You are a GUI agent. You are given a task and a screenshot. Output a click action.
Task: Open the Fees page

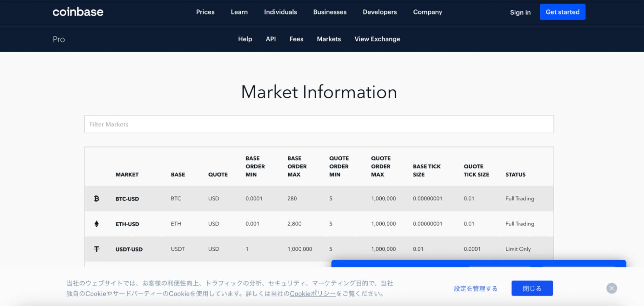tap(296, 39)
